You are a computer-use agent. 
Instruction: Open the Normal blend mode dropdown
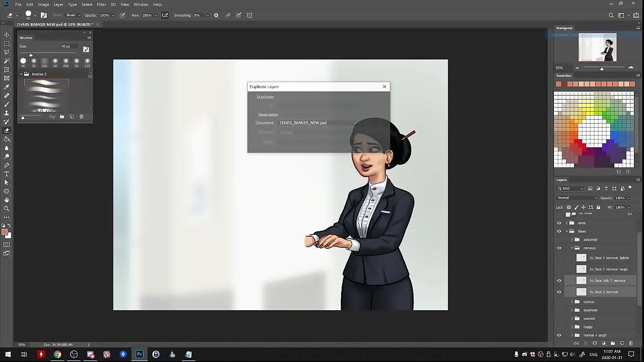[x=577, y=198]
